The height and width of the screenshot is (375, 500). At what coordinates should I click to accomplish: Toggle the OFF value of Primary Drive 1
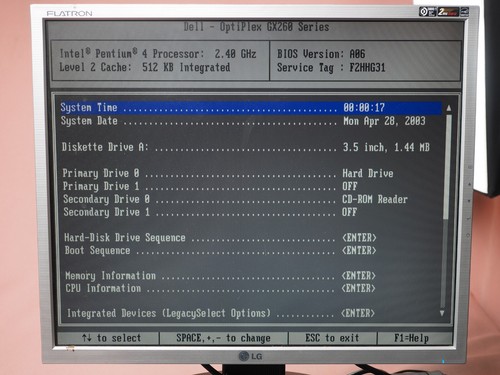350,186
